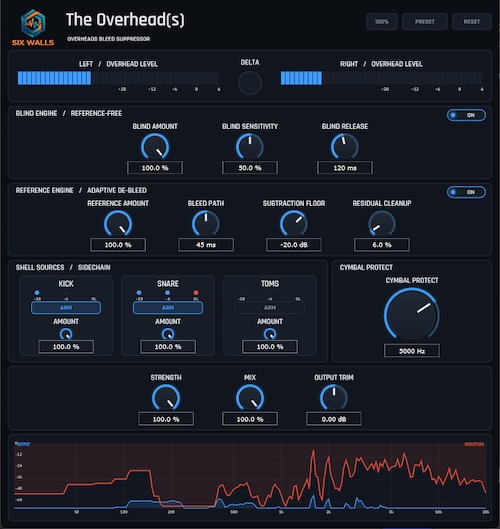
Task: Click the large Cymbal Protect knob
Action: [x=412, y=314]
